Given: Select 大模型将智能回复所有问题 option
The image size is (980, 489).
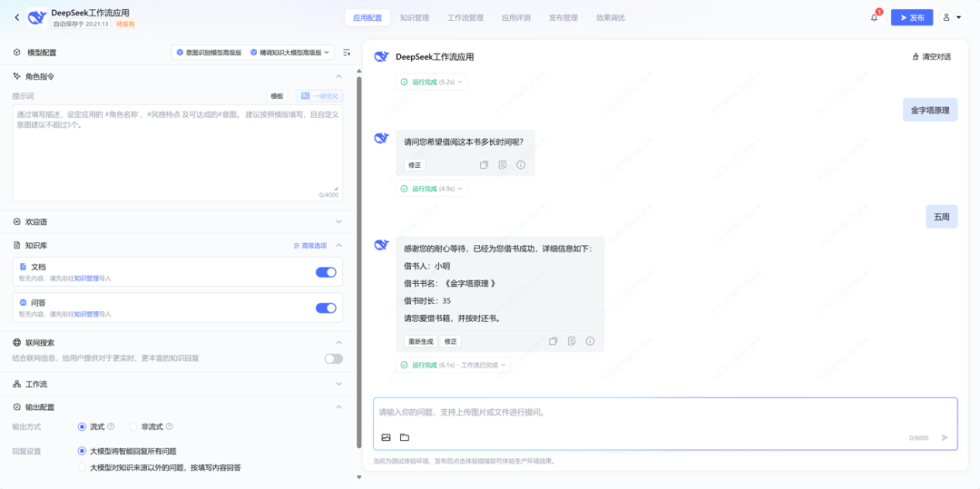Looking at the screenshot, I should [82, 451].
